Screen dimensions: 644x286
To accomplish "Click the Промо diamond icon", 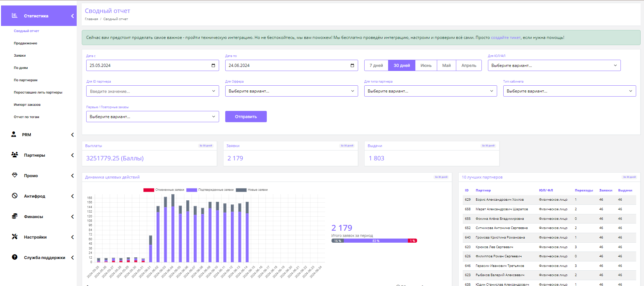I will (15, 175).
